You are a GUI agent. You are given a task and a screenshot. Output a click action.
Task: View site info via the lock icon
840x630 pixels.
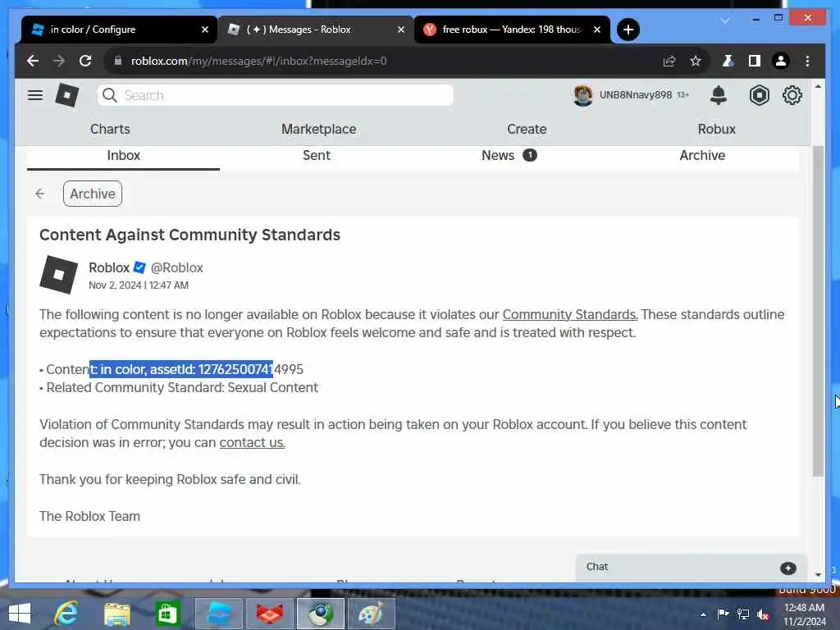(118, 61)
